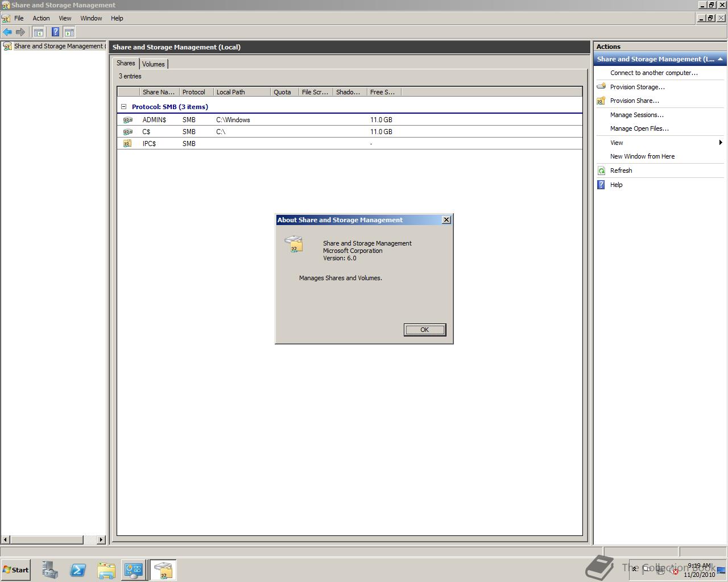Click the MMC console icon in menu bar
The height and width of the screenshot is (582, 728).
pos(6,18)
